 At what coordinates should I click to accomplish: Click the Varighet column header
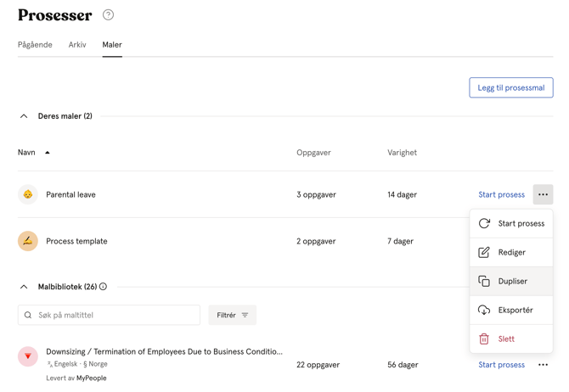(x=402, y=153)
